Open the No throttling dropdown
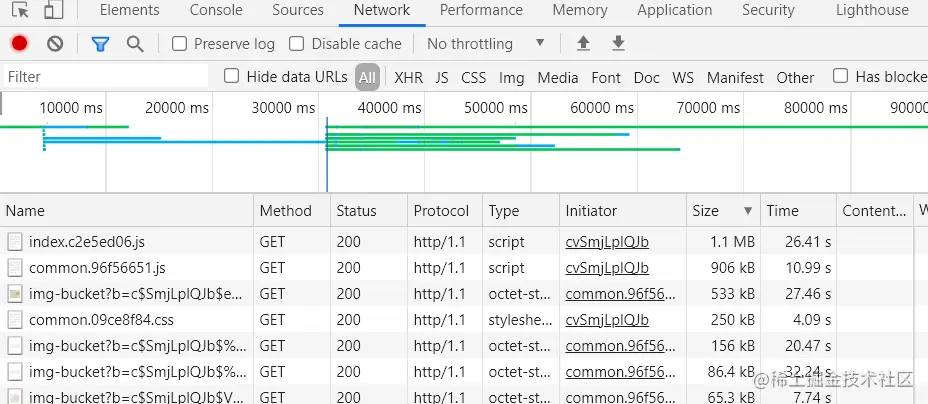The image size is (928, 404). tap(486, 44)
